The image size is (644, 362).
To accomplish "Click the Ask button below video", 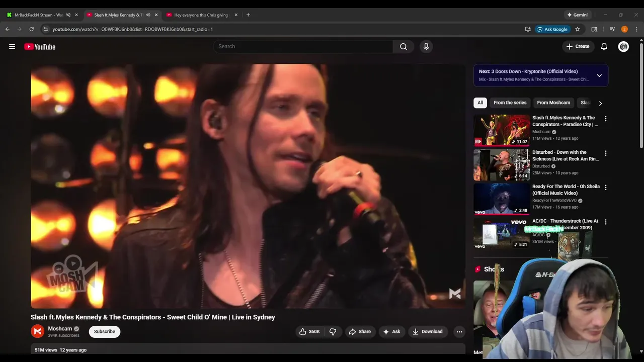I will (x=391, y=331).
